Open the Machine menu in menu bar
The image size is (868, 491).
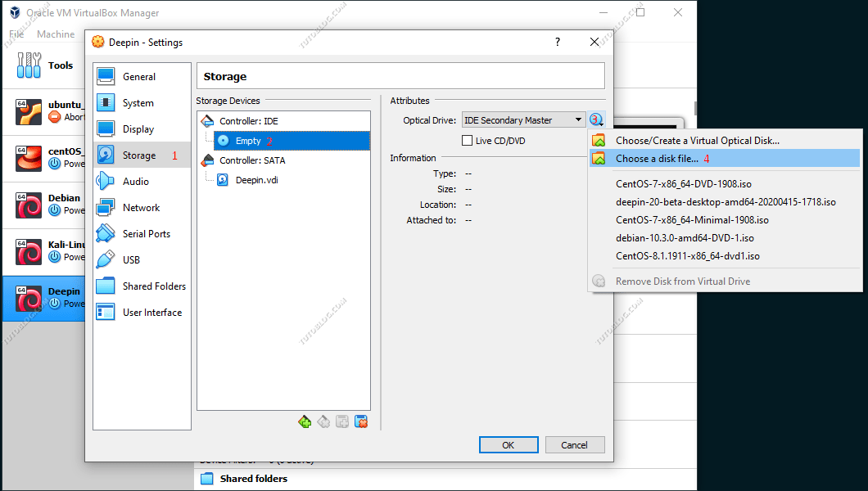(x=56, y=34)
